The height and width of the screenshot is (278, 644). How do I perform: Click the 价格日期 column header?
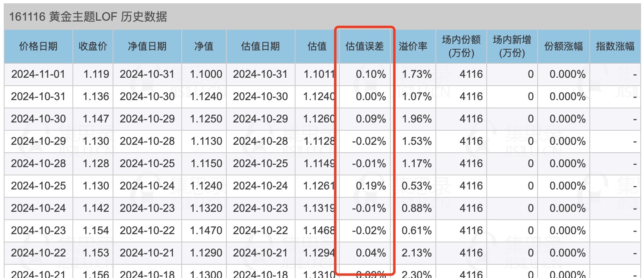[x=38, y=46]
